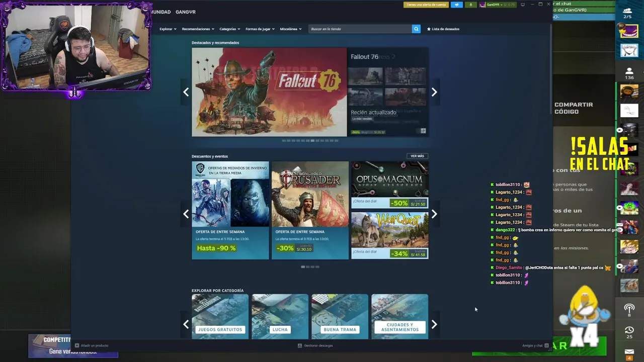Click inside the store search field
This screenshot has height=362, width=644.
point(360,29)
